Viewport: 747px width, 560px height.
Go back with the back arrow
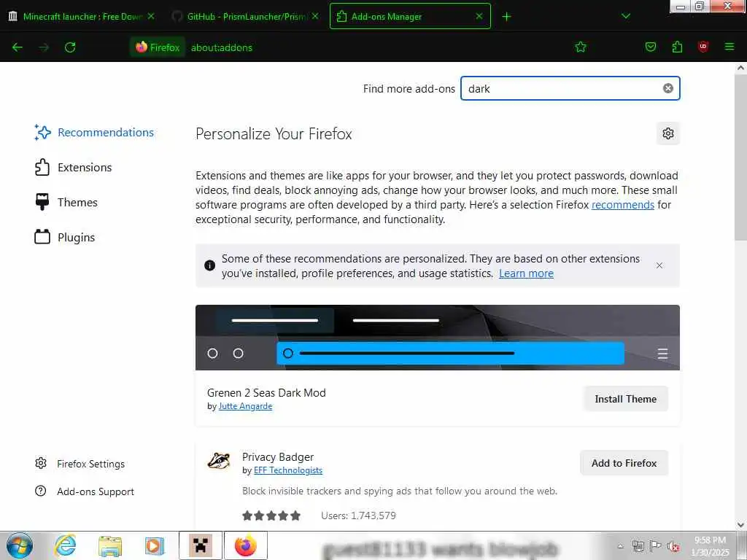point(18,47)
